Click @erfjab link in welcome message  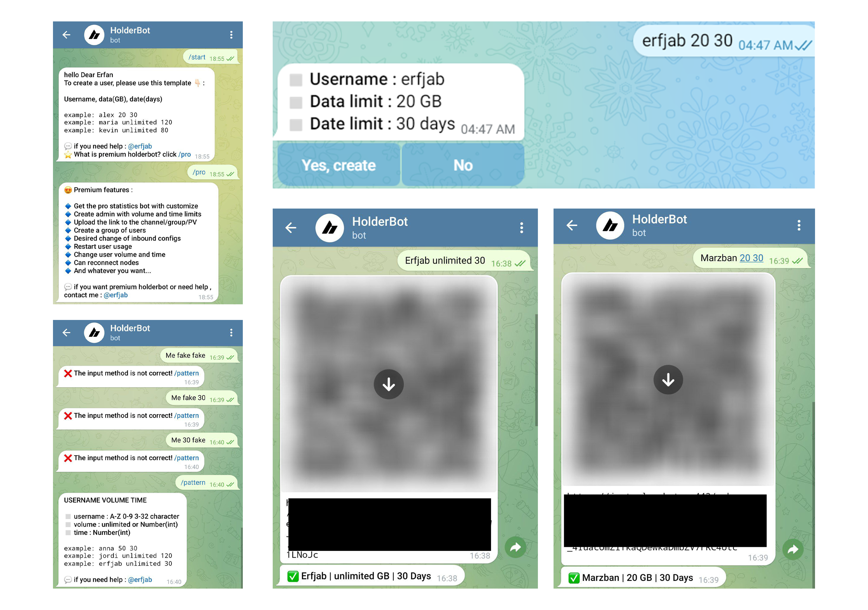tap(140, 146)
